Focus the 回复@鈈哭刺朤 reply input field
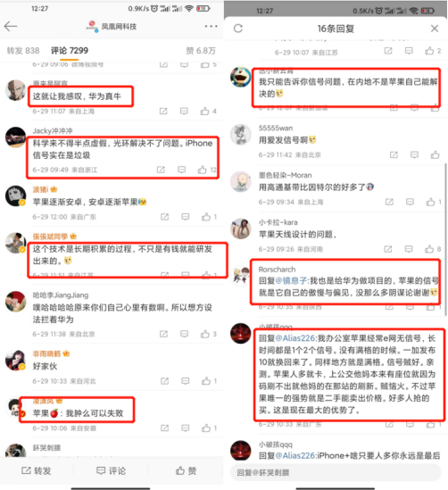This screenshot has width=448, height=490. (336, 472)
